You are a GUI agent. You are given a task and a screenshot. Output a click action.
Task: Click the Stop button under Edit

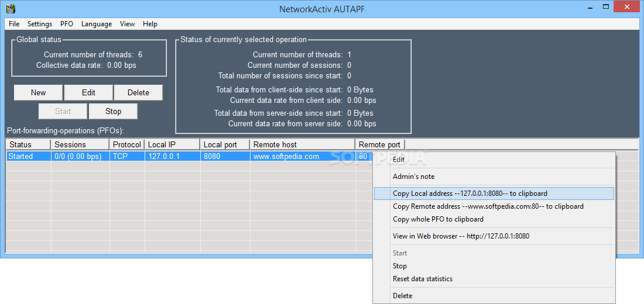(114, 112)
